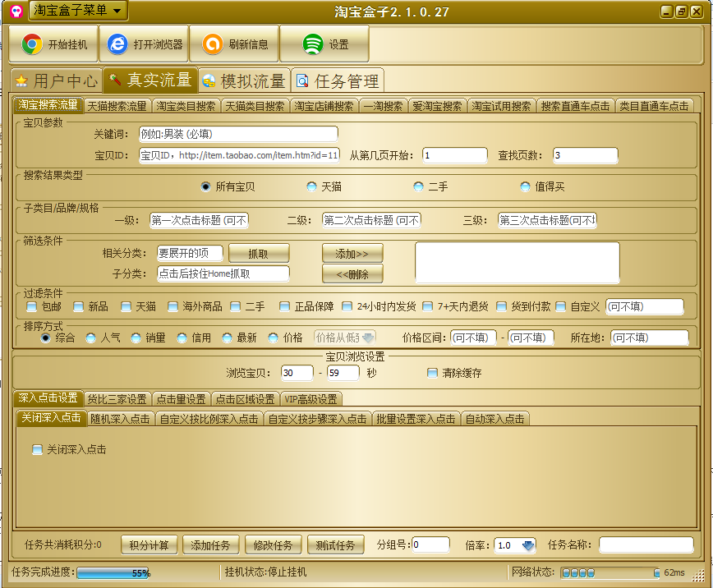Click the 分组号 input field

[430, 544]
